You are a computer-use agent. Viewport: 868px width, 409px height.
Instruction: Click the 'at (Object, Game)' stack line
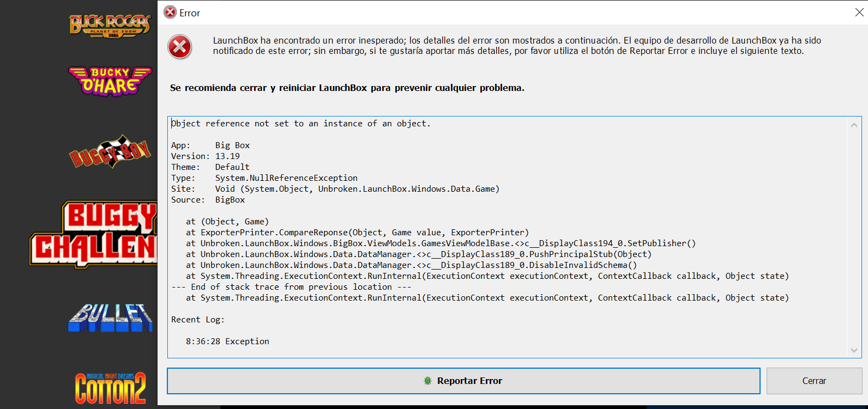click(227, 222)
